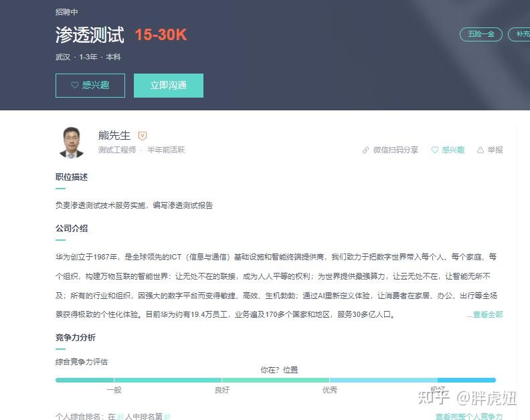Click the 公司介绍 section heading
Screen dimensions: 530x420
[x=72, y=229]
